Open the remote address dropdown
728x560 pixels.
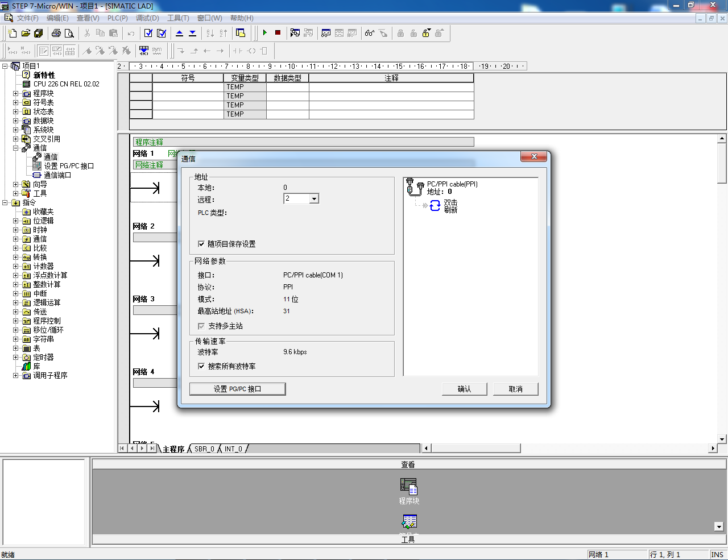tap(314, 198)
